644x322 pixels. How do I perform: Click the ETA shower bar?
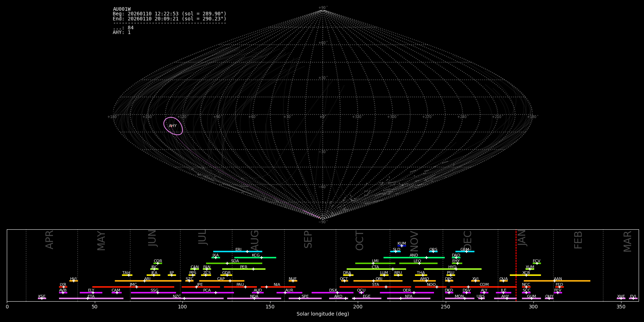(91, 298)
